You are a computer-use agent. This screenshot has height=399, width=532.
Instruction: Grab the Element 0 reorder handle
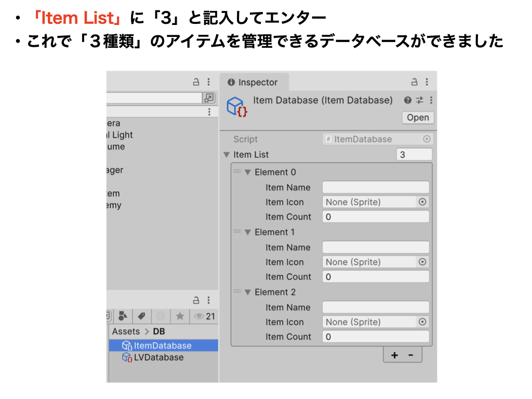click(237, 171)
